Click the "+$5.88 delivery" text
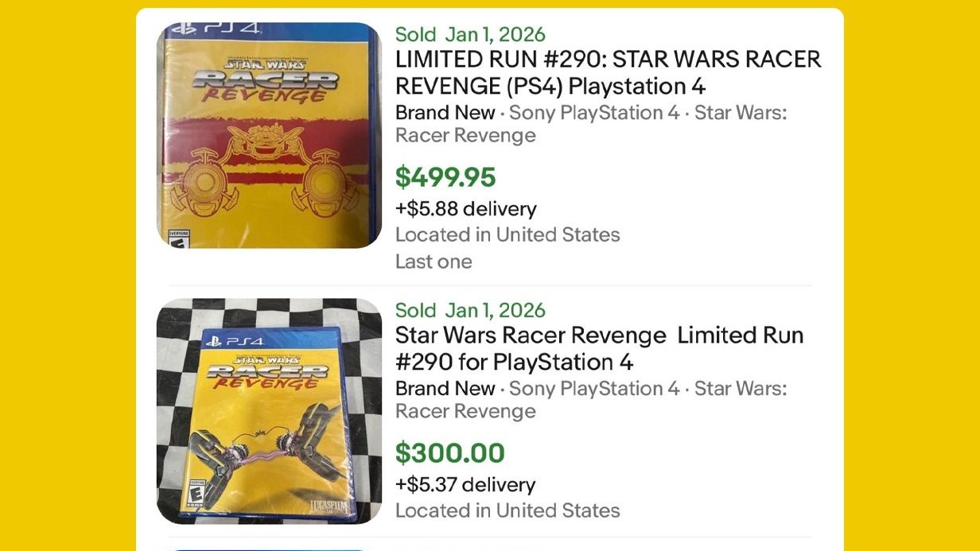The width and height of the screenshot is (980, 551). click(x=466, y=209)
